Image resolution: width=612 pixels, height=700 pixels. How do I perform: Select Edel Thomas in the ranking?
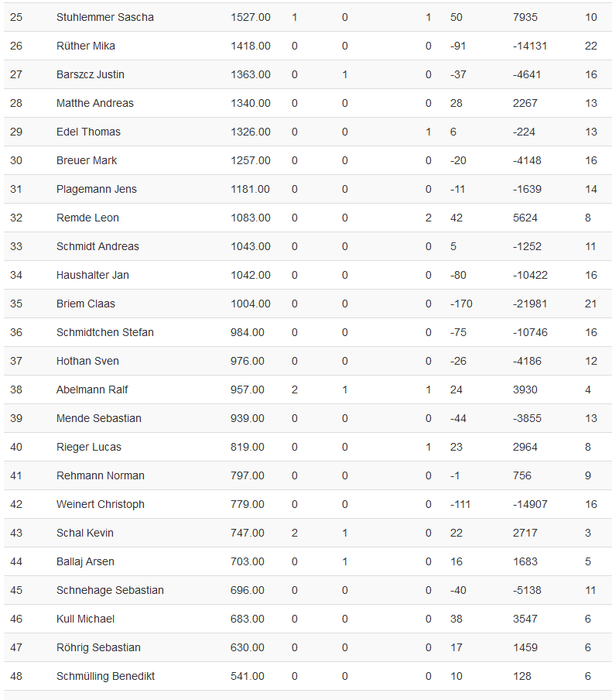[x=88, y=132]
